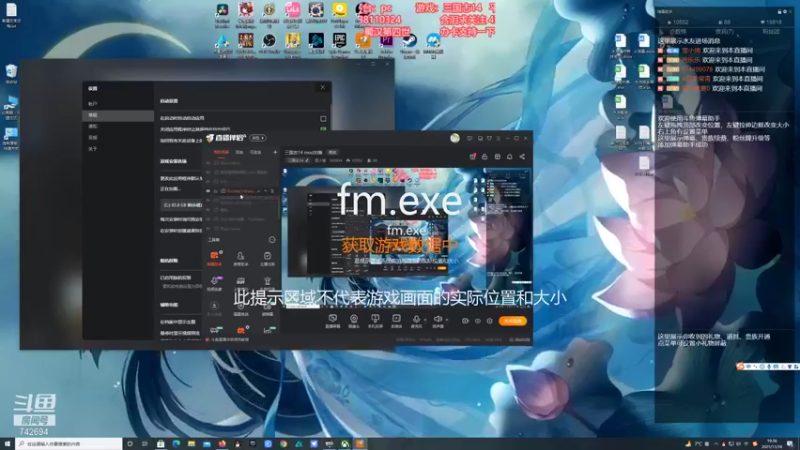Select the highlighted 常规 item in settings sidebar
Viewport: 800px width, 450px height.
pos(118,115)
